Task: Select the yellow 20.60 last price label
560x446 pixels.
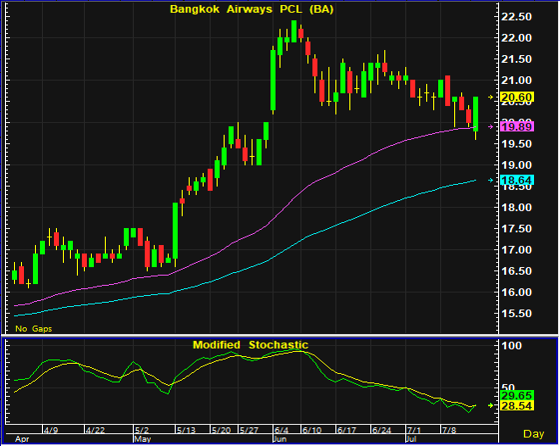Action: [x=517, y=97]
